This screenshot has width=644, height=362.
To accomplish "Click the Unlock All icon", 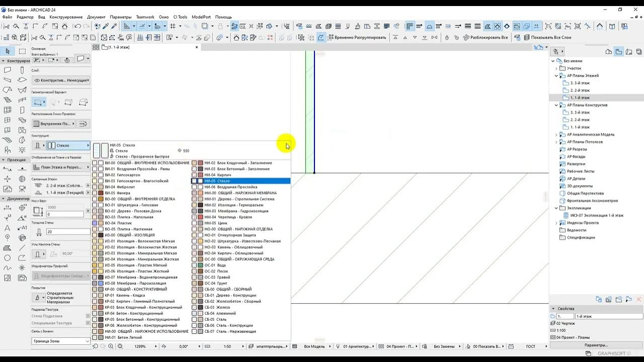I will coord(466,37).
